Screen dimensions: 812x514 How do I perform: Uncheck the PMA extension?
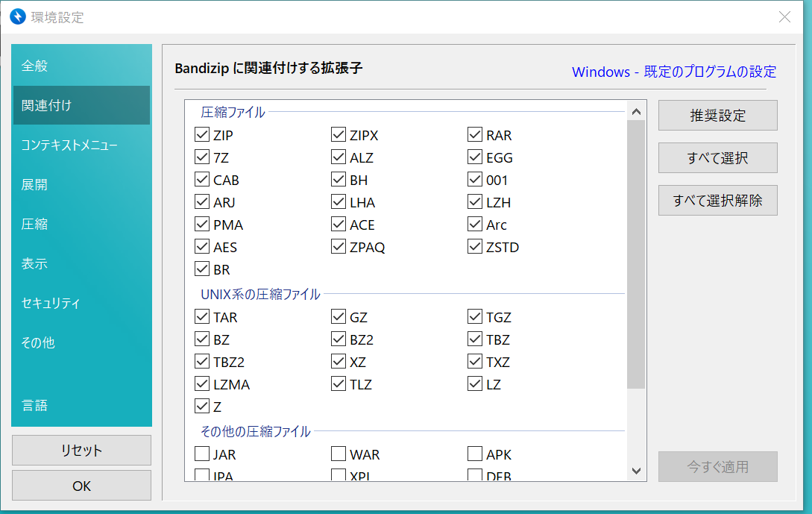point(202,225)
